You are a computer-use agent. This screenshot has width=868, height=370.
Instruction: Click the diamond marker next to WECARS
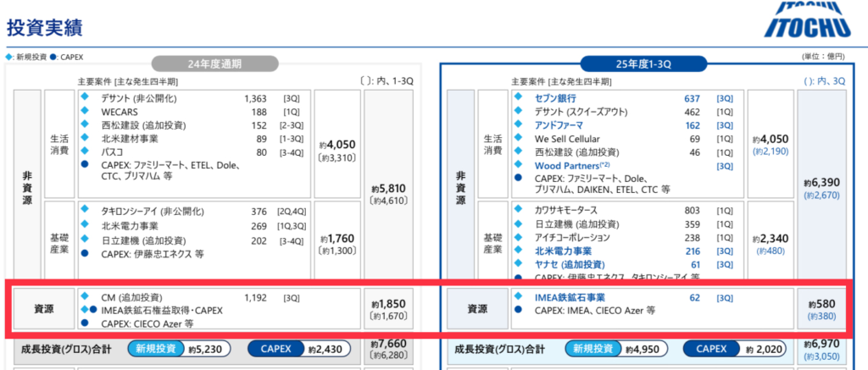84,112
